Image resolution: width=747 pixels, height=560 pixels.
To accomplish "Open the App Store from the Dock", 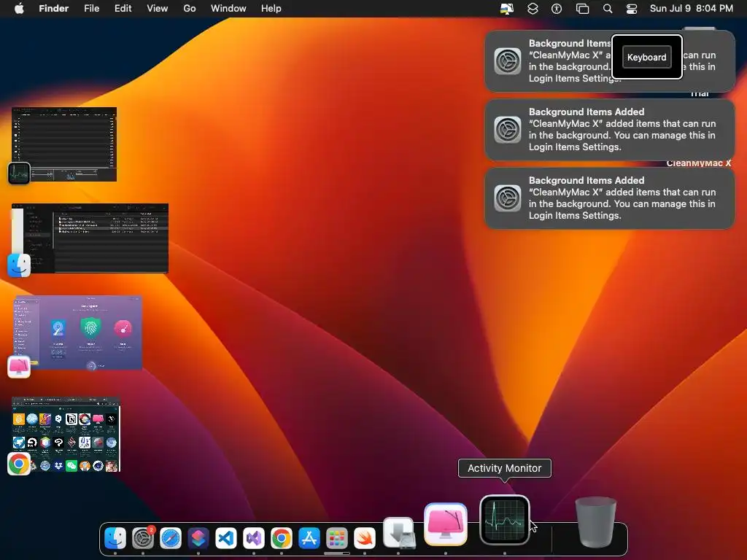I will [309, 538].
